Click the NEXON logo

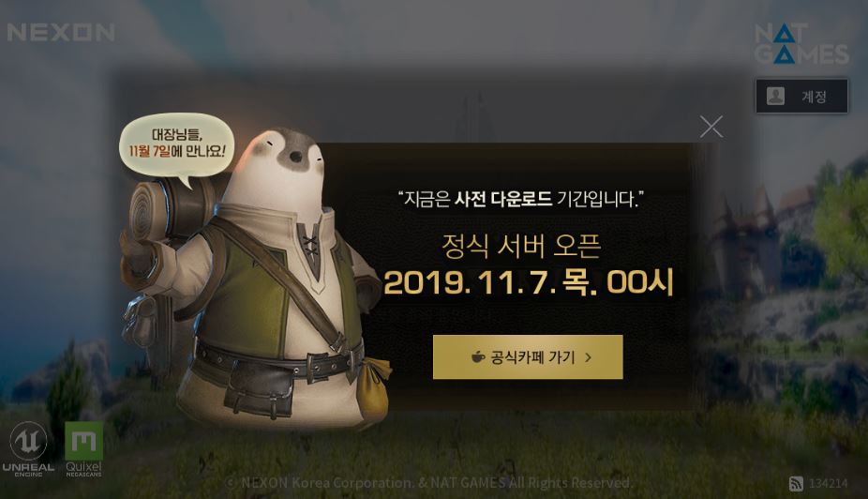point(61,33)
